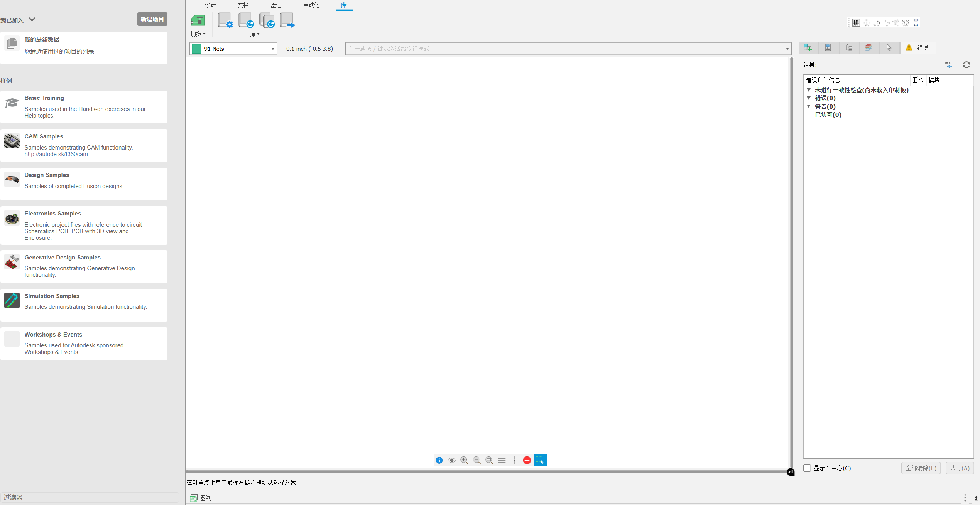The width and height of the screenshot is (980, 505).
Task: Click the update library refresh icon
Action: 246,20
